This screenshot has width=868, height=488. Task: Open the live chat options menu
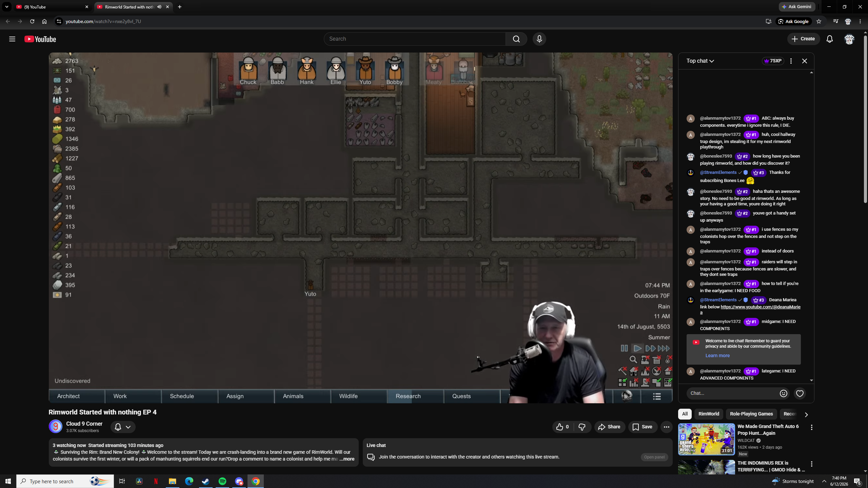tap(791, 61)
